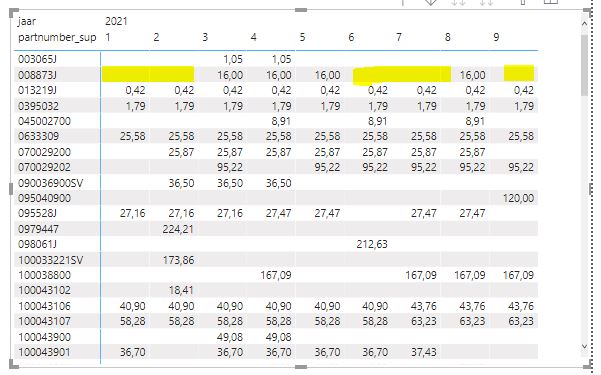Select the jaar header label
This screenshot has height=375, width=601.
pyautogui.click(x=27, y=21)
